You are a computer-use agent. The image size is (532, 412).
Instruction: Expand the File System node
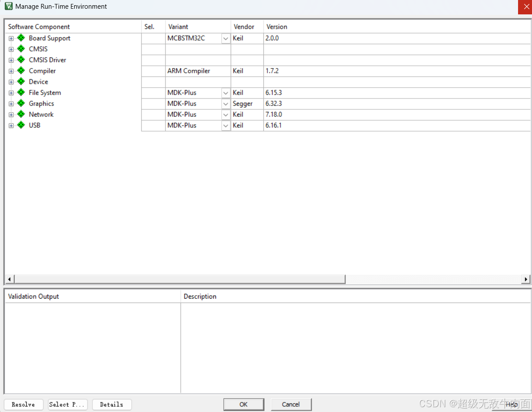click(x=11, y=93)
